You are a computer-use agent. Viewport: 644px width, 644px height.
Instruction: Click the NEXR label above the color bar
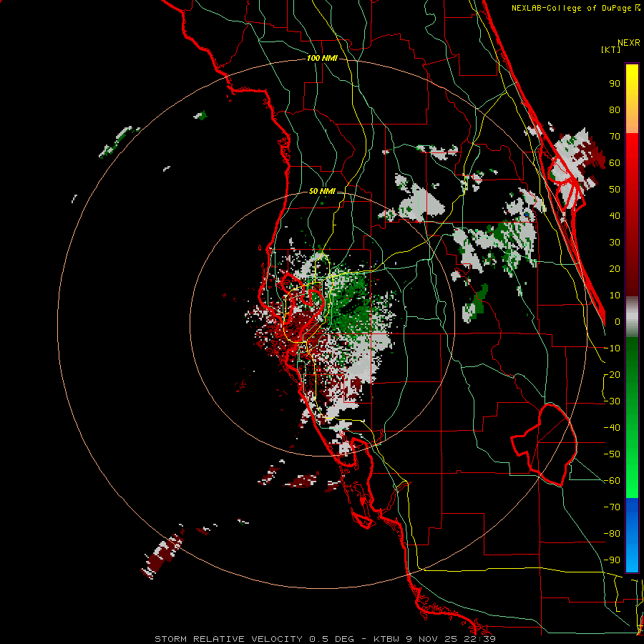tap(629, 42)
